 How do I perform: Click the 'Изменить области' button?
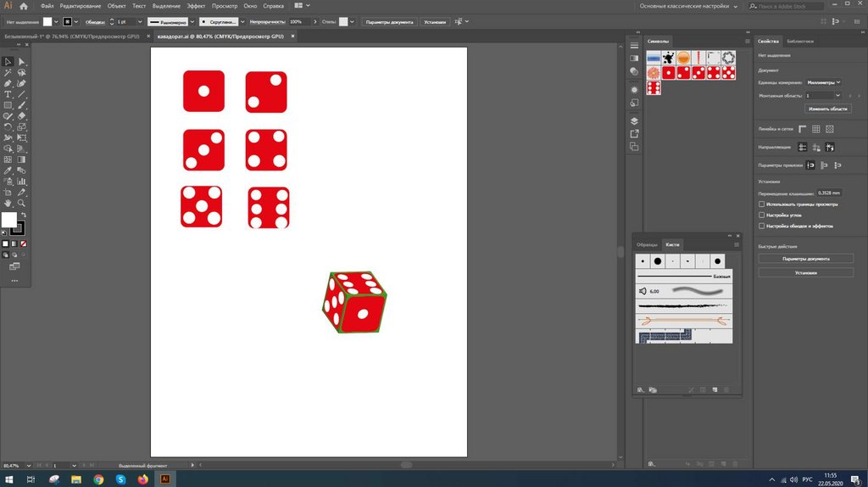point(827,109)
